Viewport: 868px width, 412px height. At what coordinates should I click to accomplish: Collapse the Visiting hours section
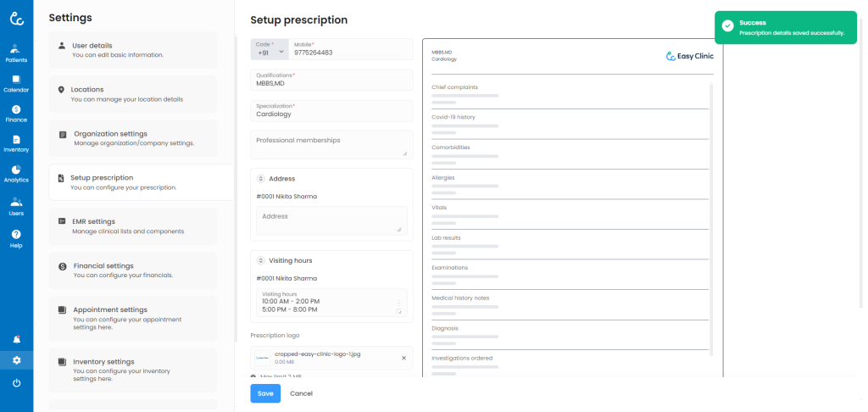pos(260,261)
